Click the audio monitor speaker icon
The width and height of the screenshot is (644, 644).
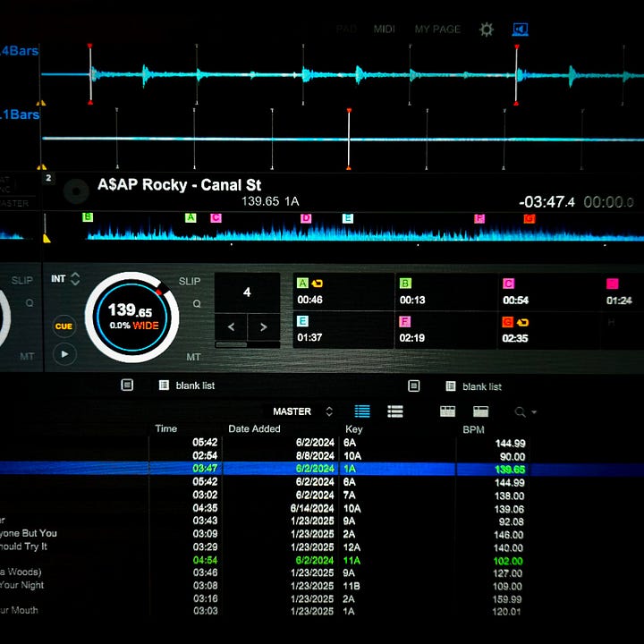(x=521, y=30)
